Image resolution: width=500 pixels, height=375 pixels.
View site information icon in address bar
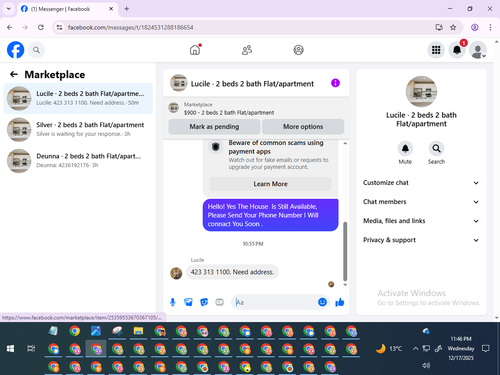pyautogui.click(x=59, y=27)
